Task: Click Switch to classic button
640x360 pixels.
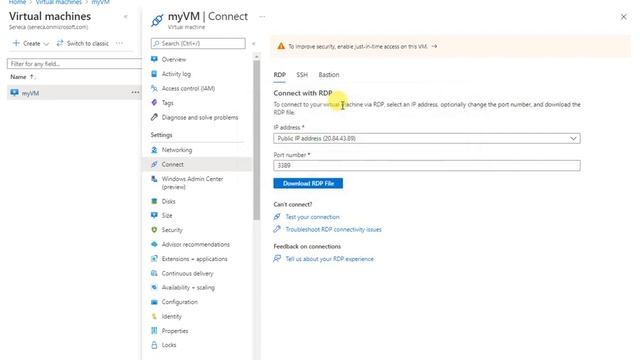Action: coord(83,43)
